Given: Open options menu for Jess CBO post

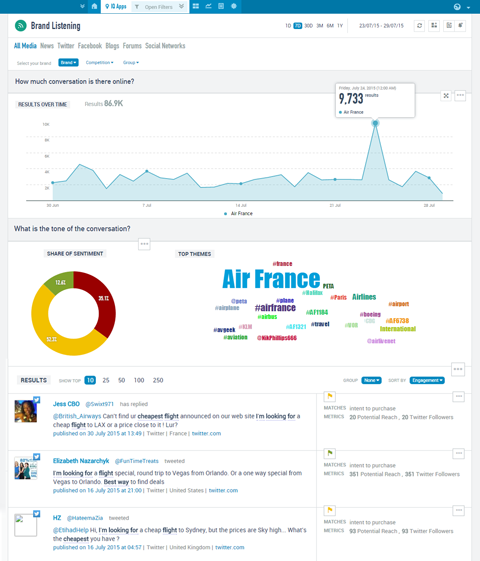Looking at the screenshot, I should pyautogui.click(x=459, y=396).
